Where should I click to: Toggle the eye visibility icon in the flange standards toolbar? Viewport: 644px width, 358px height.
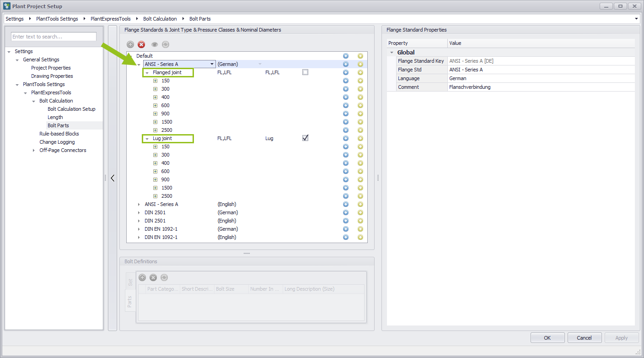click(x=155, y=44)
